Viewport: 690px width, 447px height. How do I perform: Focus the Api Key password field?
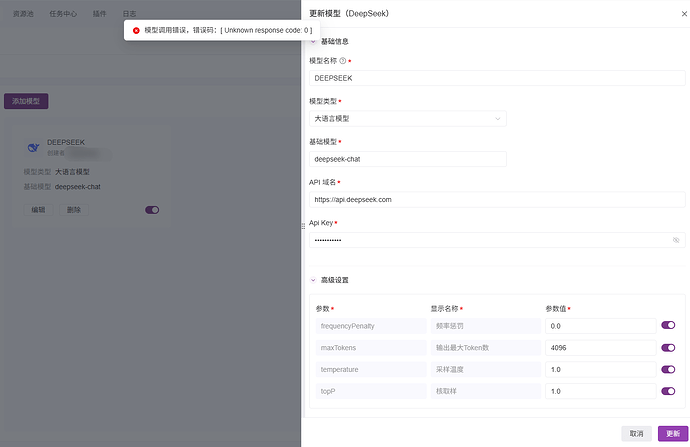[497, 240]
